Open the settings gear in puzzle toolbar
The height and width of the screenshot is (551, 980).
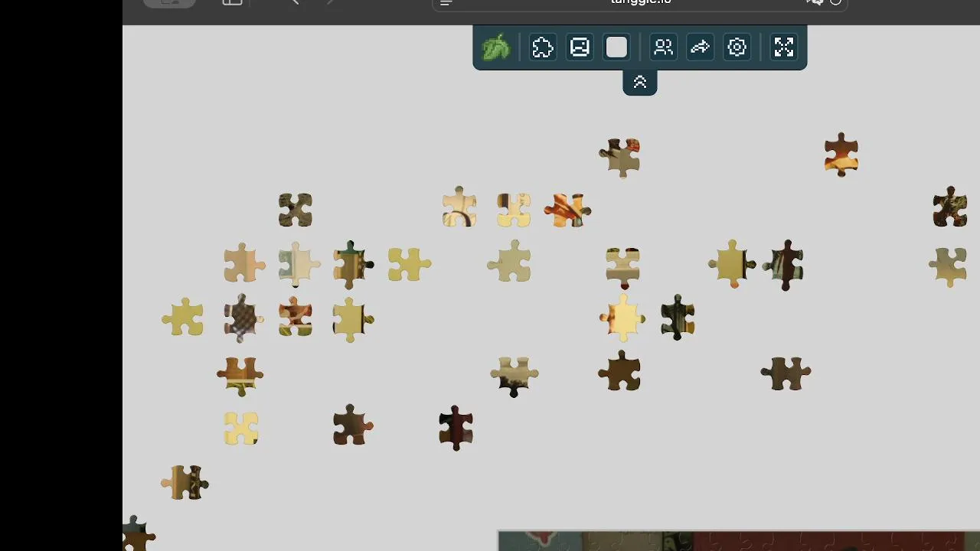pos(737,47)
